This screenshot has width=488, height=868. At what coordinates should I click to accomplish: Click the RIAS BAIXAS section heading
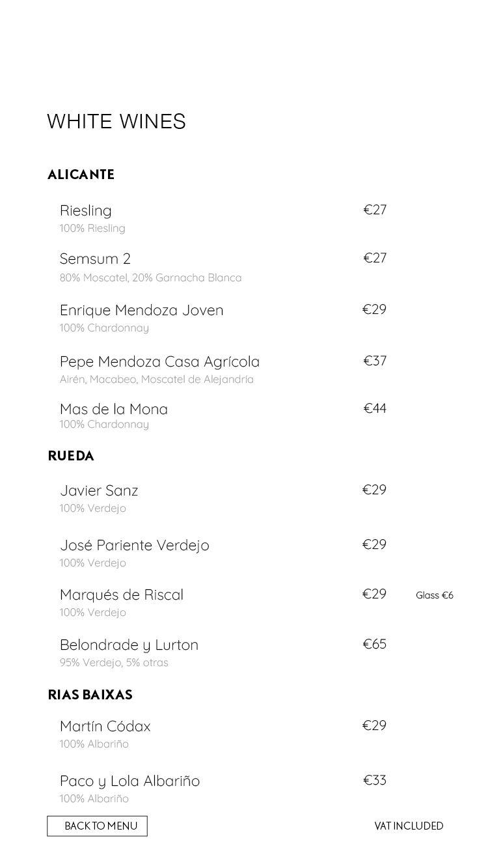tap(90, 695)
